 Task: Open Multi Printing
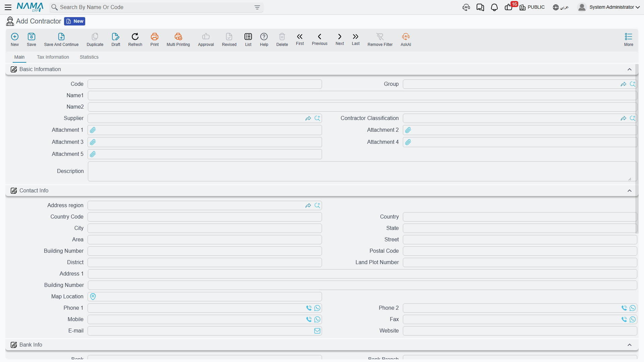coord(178,40)
